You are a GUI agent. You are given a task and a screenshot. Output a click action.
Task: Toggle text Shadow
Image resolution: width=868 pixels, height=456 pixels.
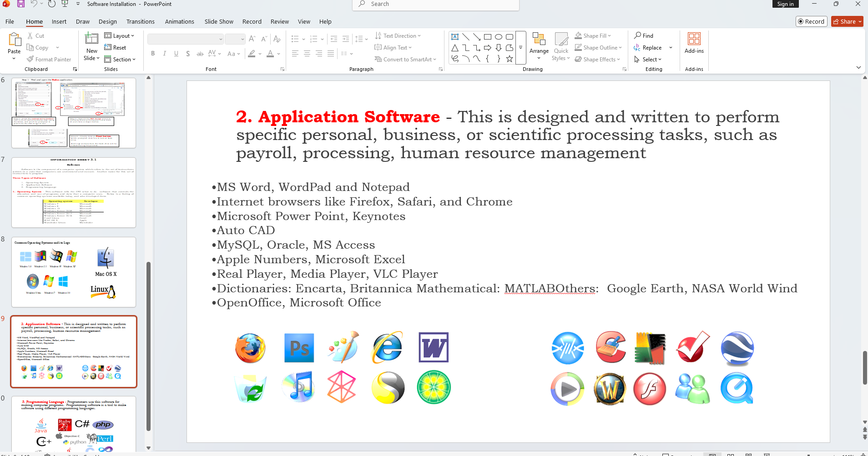tap(188, 54)
